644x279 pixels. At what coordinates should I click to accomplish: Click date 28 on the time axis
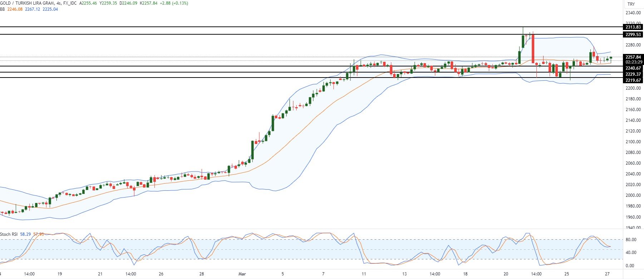coord(202,274)
